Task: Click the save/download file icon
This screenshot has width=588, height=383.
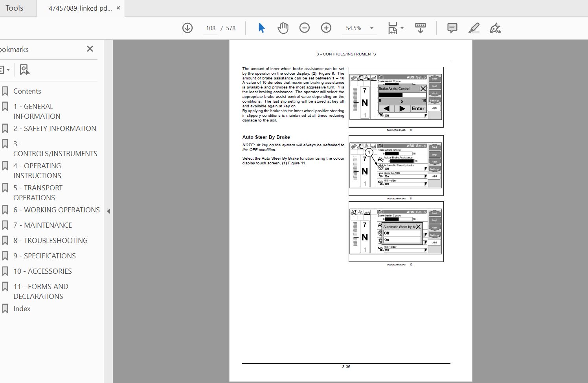Action: pos(187,28)
